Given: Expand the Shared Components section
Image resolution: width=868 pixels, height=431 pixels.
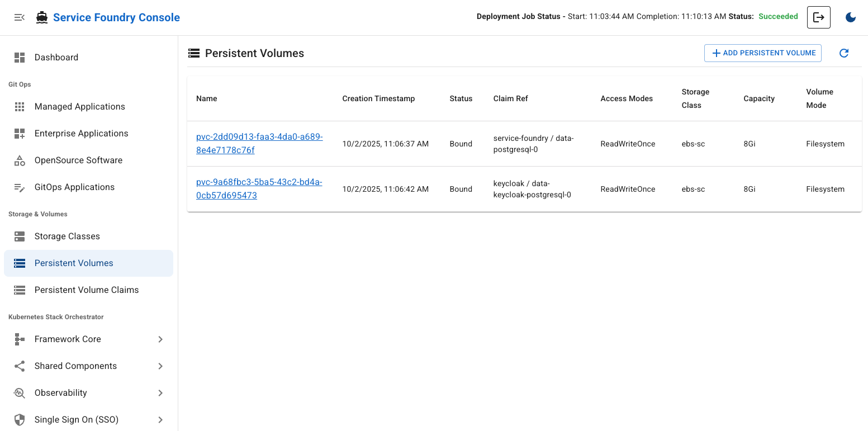Looking at the screenshot, I should coord(160,366).
